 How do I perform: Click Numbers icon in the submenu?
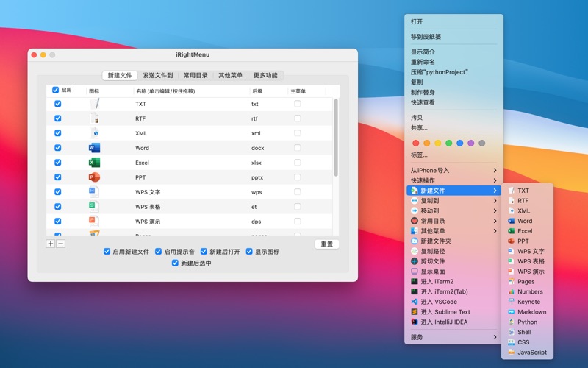point(511,291)
